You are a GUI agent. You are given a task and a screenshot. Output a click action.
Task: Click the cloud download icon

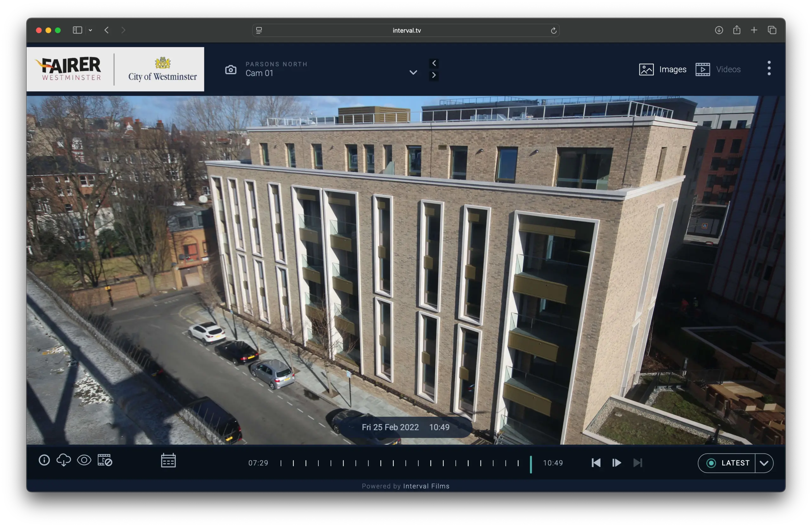pos(64,460)
